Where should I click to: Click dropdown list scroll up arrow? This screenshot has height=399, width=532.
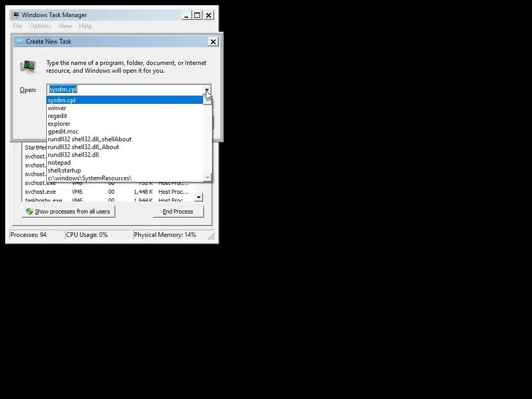pyautogui.click(x=207, y=100)
